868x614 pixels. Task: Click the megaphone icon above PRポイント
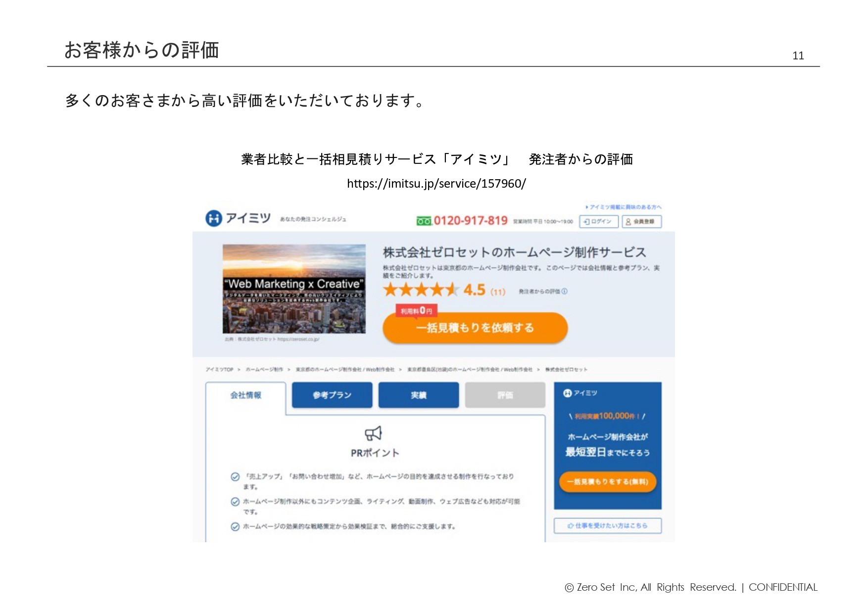(372, 434)
